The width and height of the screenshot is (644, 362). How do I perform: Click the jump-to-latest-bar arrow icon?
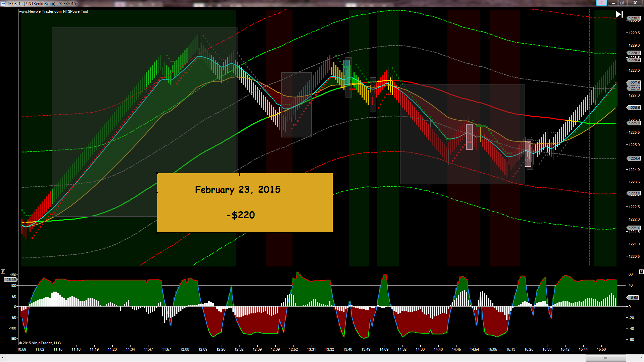(619, 14)
